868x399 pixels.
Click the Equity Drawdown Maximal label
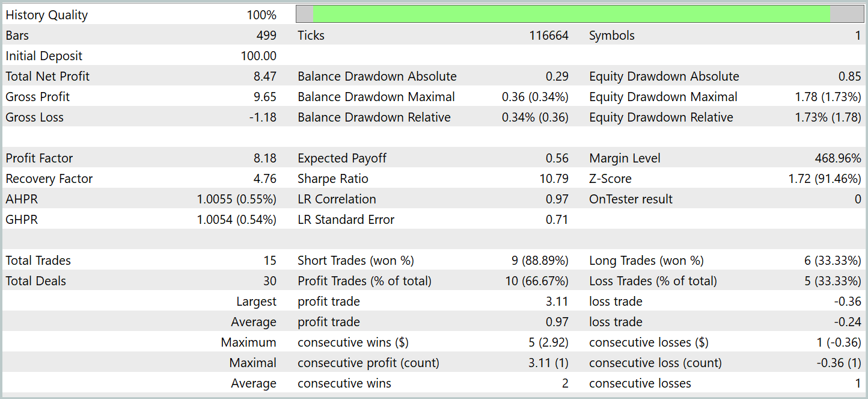coord(663,97)
